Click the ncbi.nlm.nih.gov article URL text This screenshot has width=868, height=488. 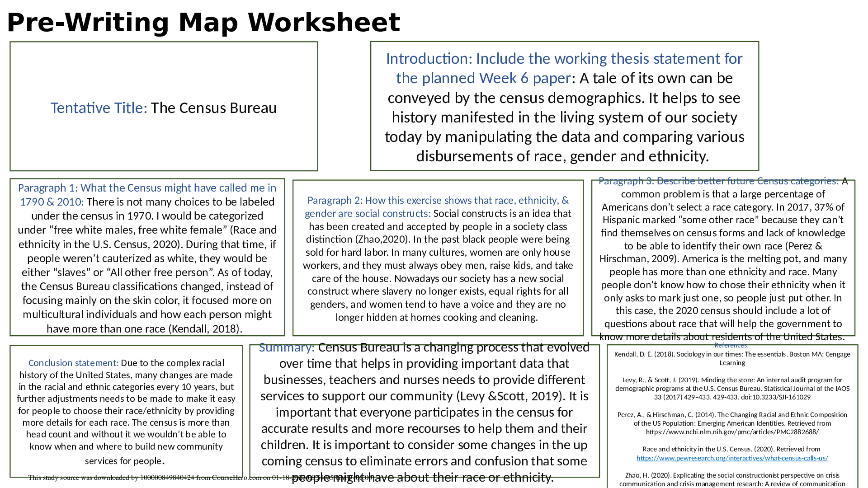732,432
